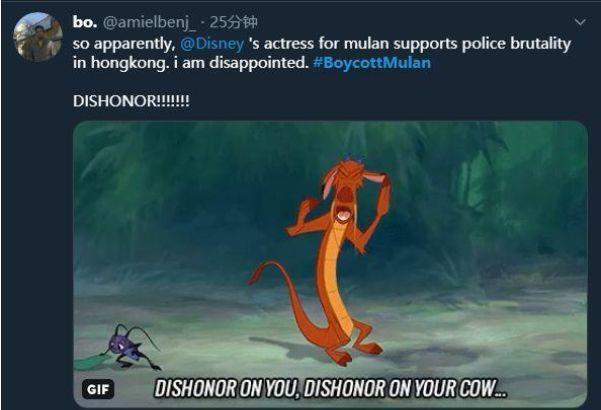Expand the tweet options chevron

pos(580,22)
